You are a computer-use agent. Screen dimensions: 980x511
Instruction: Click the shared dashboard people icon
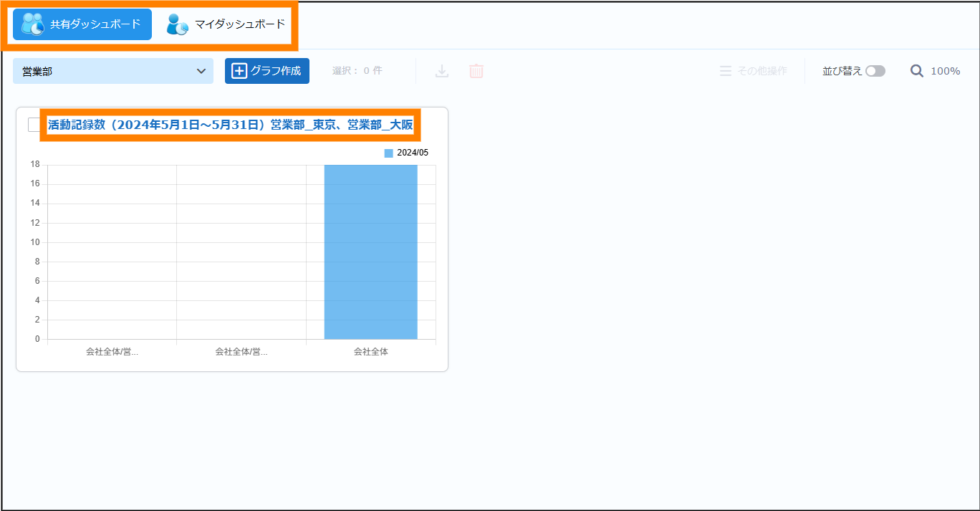[33, 24]
